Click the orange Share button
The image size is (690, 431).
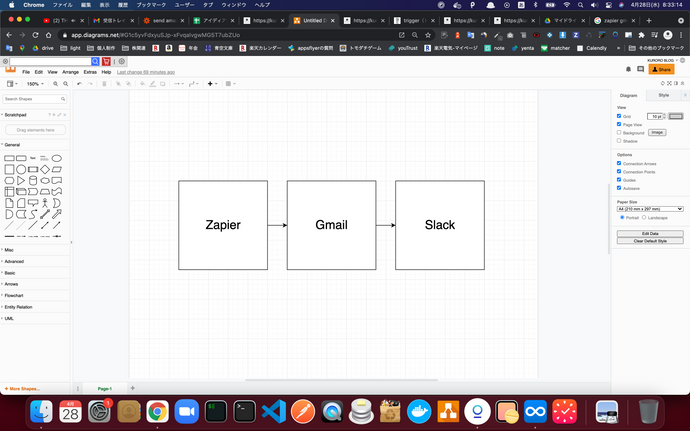[661, 69]
